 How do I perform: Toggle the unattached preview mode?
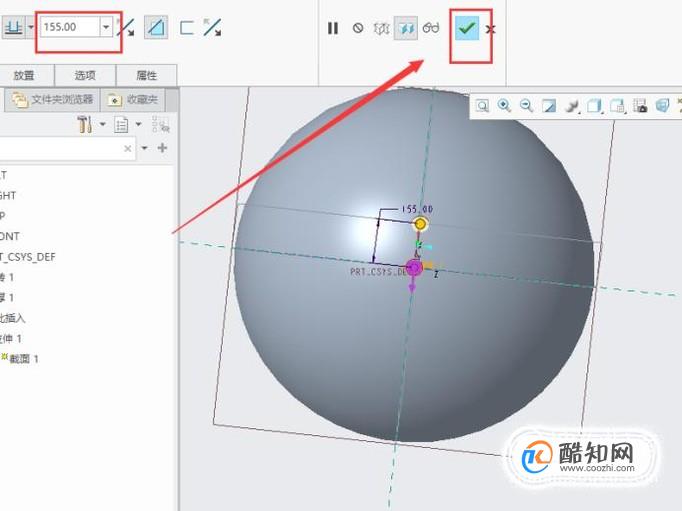pos(381,28)
